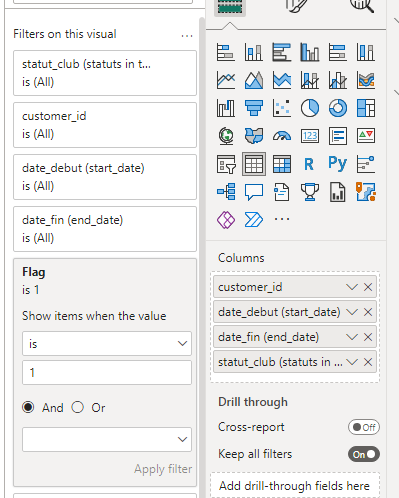Select the R script visual
The height and width of the screenshot is (498, 399).
pos(310,164)
